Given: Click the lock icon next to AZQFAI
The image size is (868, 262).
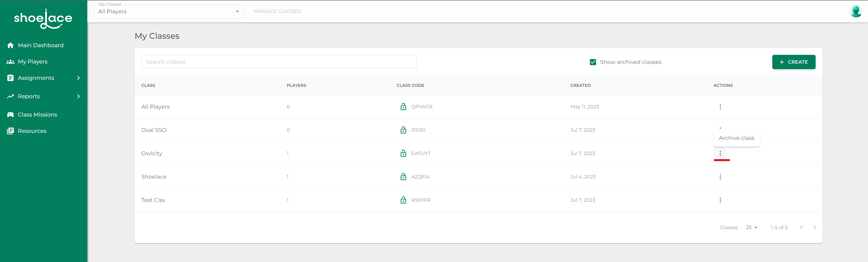Looking at the screenshot, I should (x=403, y=177).
